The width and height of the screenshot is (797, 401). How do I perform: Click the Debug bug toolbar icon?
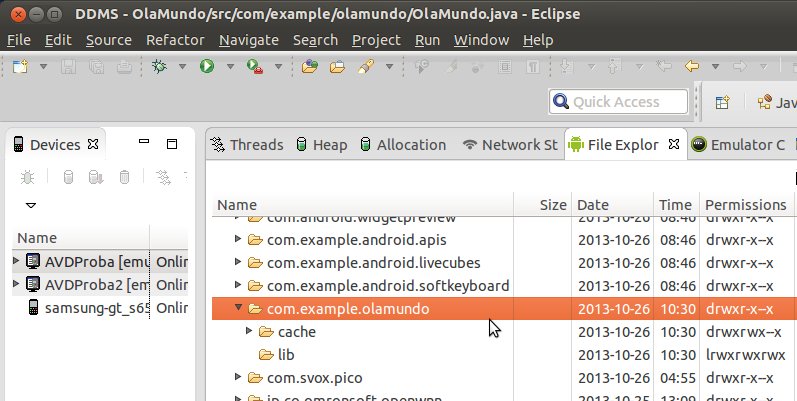(159, 67)
